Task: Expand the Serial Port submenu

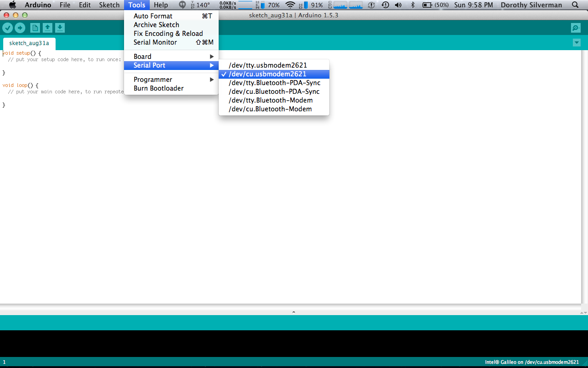Action: point(171,65)
